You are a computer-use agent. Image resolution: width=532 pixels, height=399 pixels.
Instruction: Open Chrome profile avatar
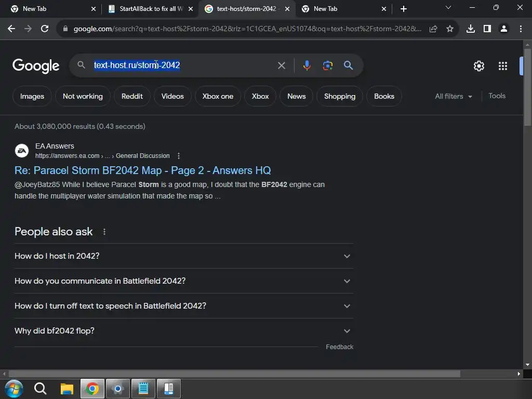pos(504,29)
